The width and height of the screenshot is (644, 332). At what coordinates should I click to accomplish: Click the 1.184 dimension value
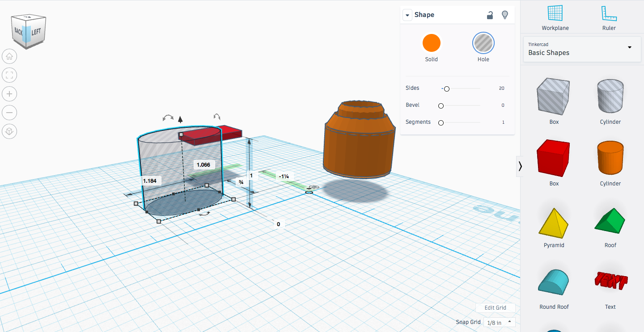point(150,181)
